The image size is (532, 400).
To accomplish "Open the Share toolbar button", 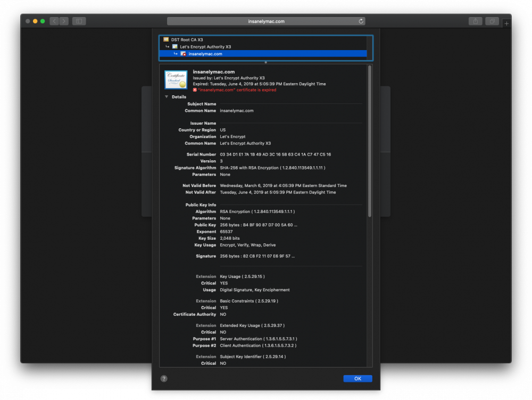I will (475, 21).
